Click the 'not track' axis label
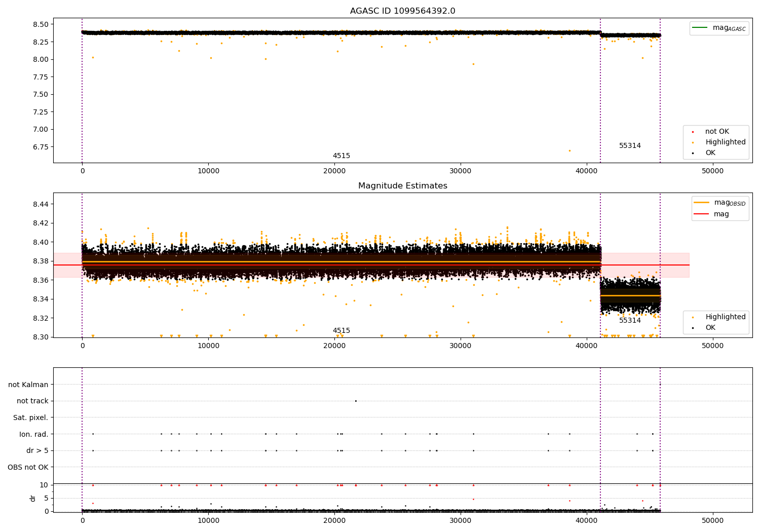The width and height of the screenshot is (760, 532). tap(32, 401)
